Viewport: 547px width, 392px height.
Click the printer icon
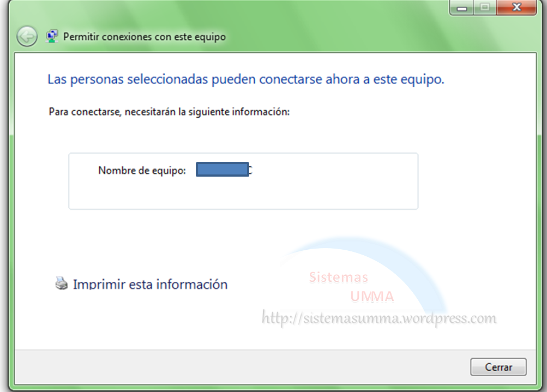coord(62,284)
